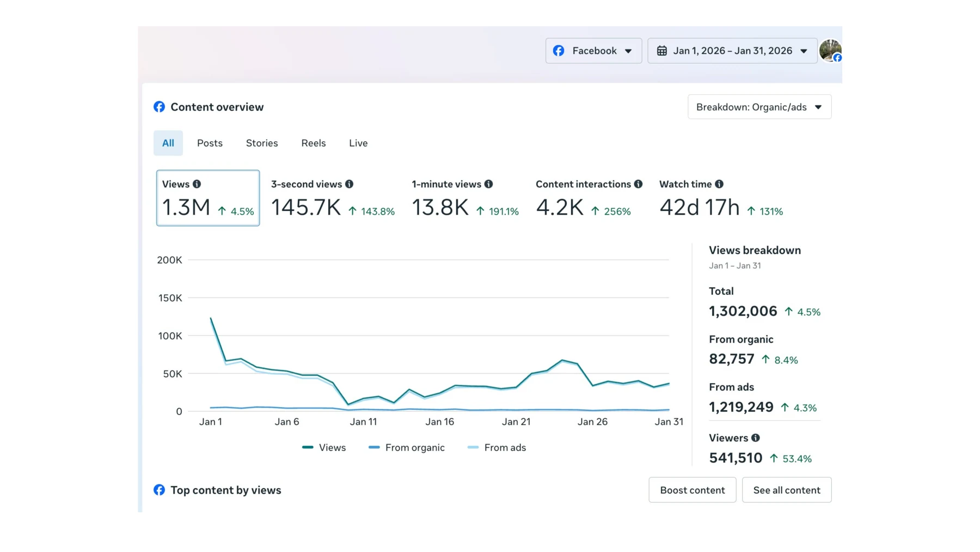Viewport: 980px width, 552px height.
Task: Click the Jan 16 label on chart axis
Action: coord(439,422)
